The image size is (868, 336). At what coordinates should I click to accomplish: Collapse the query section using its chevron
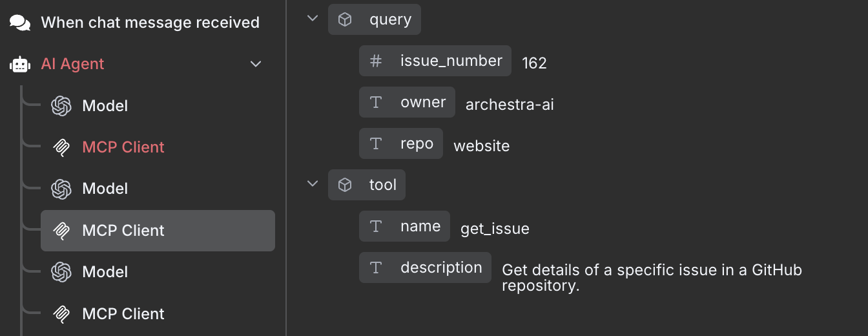(x=313, y=19)
